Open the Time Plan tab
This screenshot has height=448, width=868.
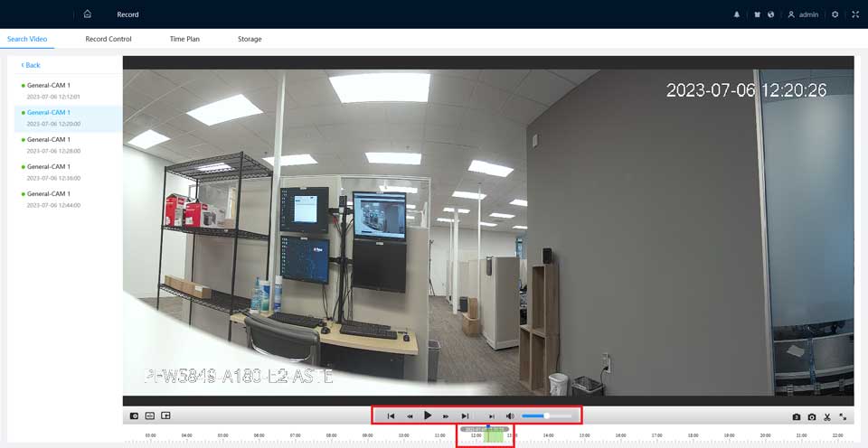coord(184,39)
